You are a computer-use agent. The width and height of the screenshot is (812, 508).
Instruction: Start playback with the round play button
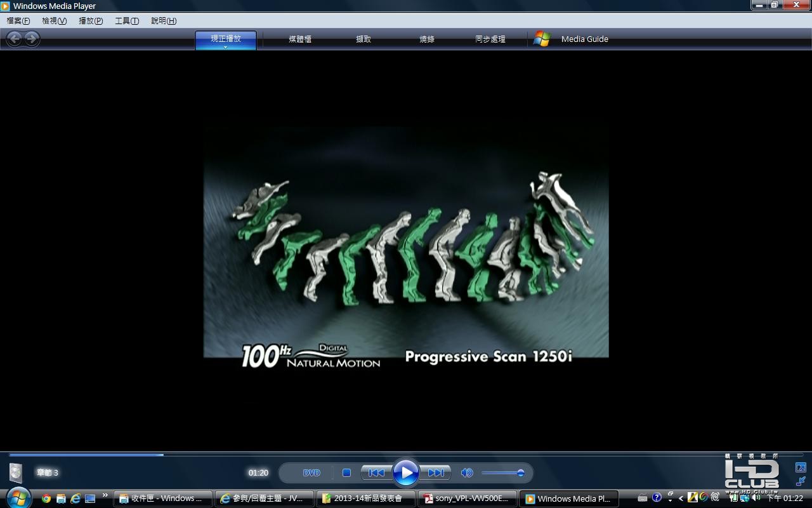tap(406, 472)
